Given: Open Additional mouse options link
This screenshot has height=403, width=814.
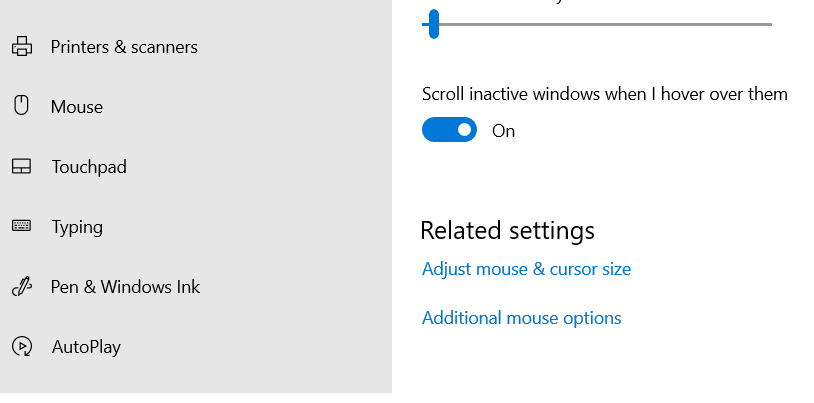Looking at the screenshot, I should coord(521,318).
